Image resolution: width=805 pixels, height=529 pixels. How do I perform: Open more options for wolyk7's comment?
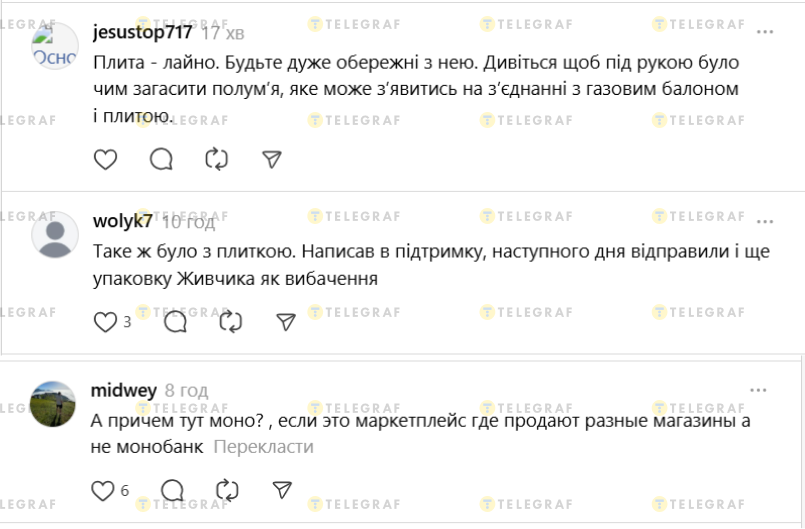click(766, 221)
